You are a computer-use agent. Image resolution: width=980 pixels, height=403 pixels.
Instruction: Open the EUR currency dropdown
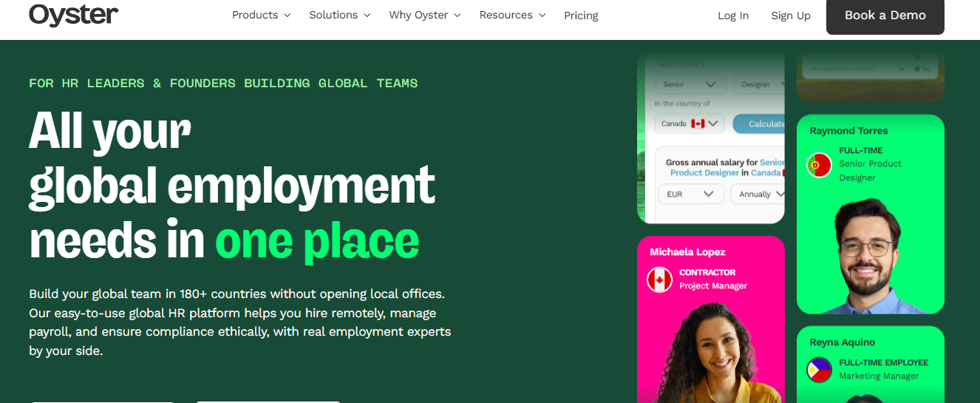coord(690,194)
